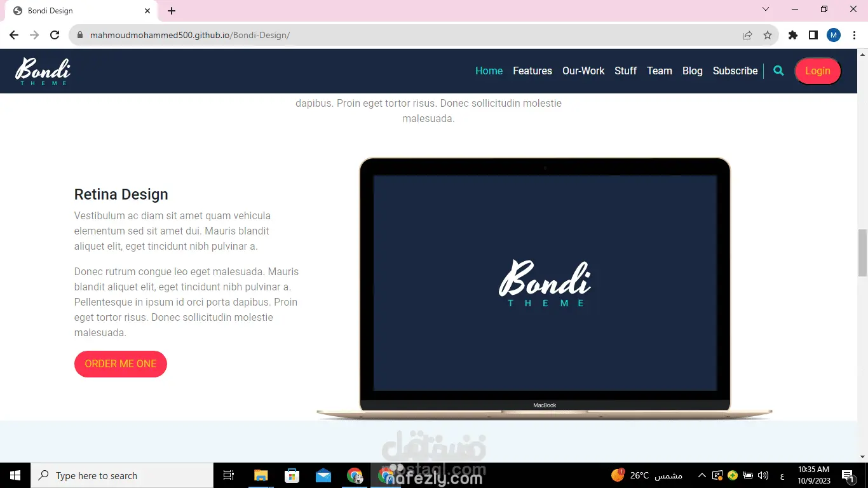Jump to the Team section
868x488 pixels.
pyautogui.click(x=660, y=71)
